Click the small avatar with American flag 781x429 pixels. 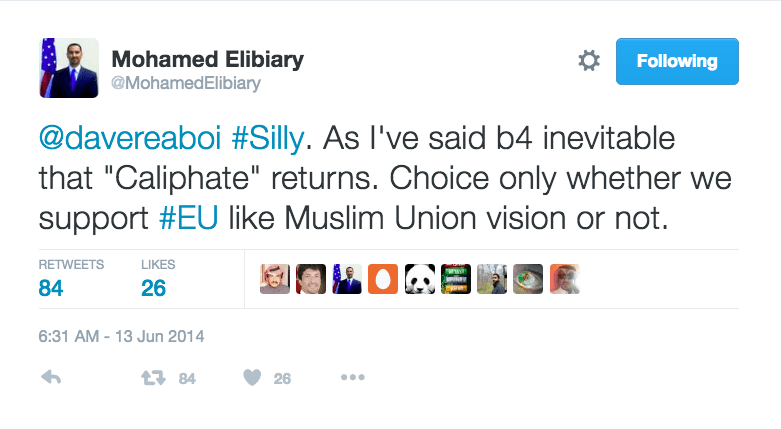[347, 279]
